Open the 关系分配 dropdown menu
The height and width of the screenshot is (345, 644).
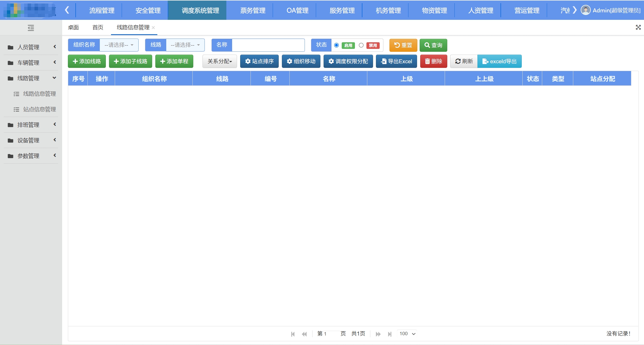point(219,61)
